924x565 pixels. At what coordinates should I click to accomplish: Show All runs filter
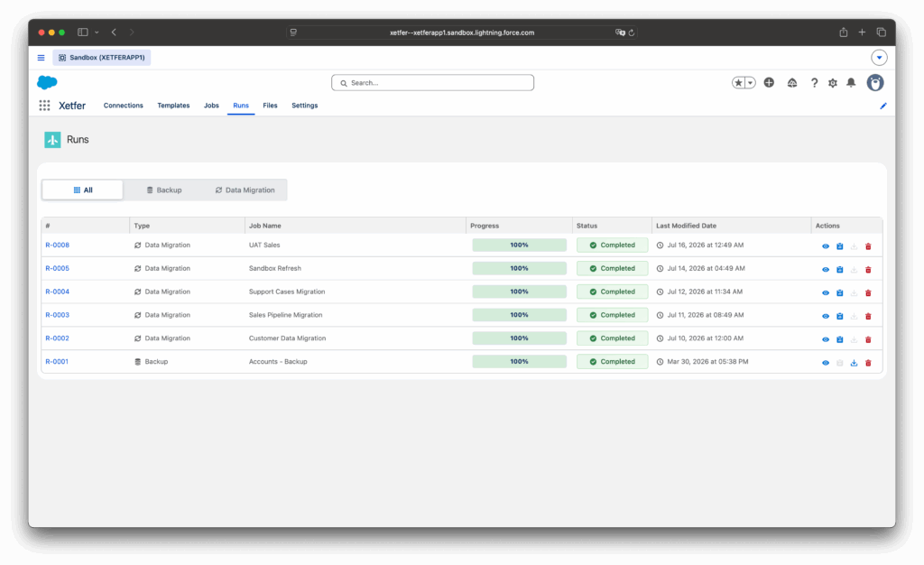point(82,190)
